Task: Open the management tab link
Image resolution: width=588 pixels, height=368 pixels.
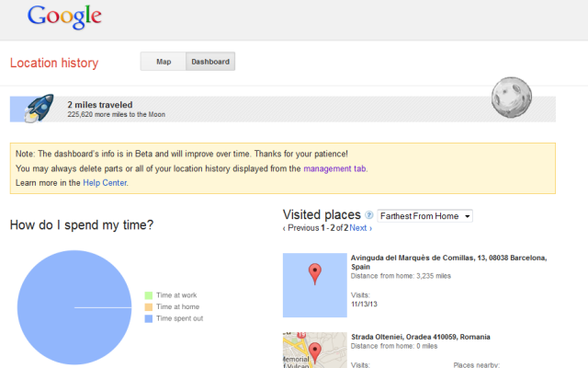Action: [334, 168]
